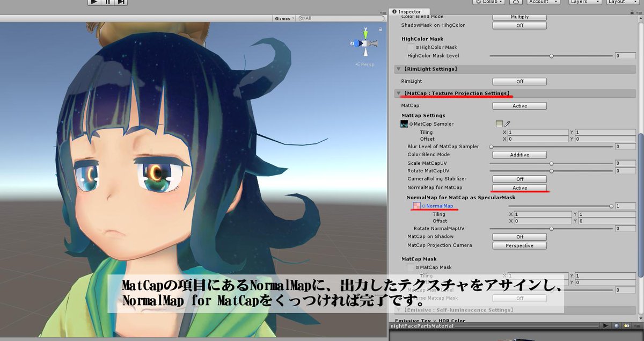The image size is (644, 341).
Task: Toggle NormalMap for MatCap Active button
Action: pyautogui.click(x=519, y=188)
